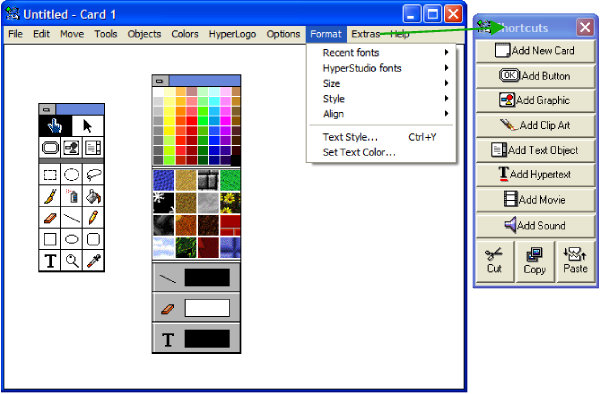This screenshot has height=394, width=600.
Task: Click the text color black box
Action: click(x=207, y=339)
